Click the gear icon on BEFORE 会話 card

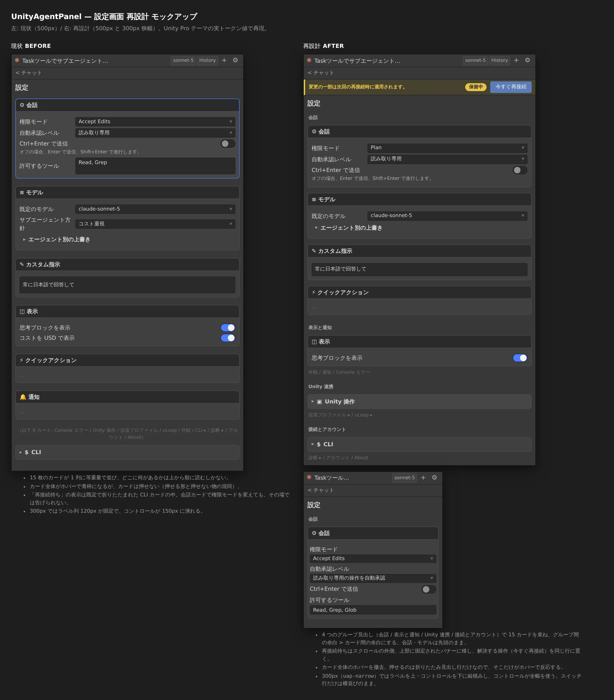click(x=22, y=105)
